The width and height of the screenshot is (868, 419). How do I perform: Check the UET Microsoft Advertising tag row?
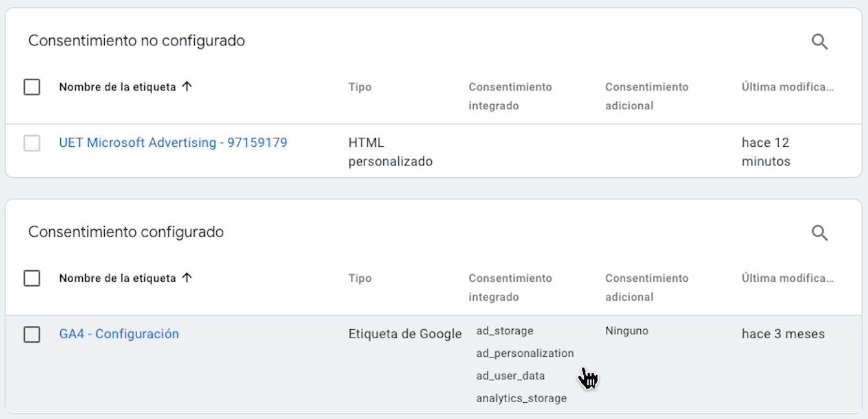click(x=32, y=143)
